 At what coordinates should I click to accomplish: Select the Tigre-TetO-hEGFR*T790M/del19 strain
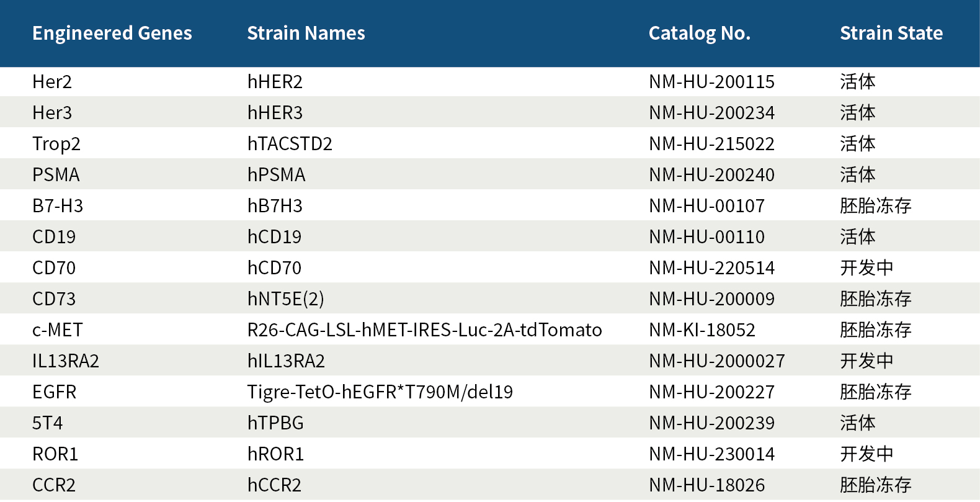[380, 392]
